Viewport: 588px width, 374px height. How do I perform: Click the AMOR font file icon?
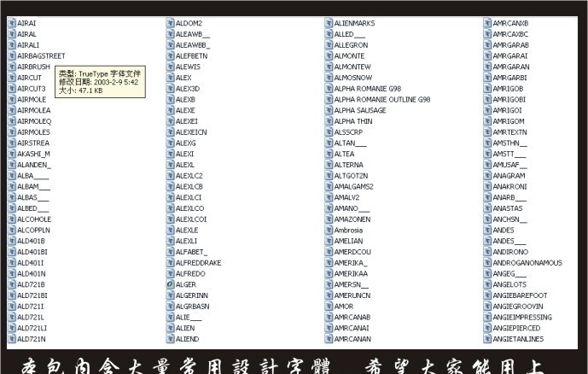[329, 306]
